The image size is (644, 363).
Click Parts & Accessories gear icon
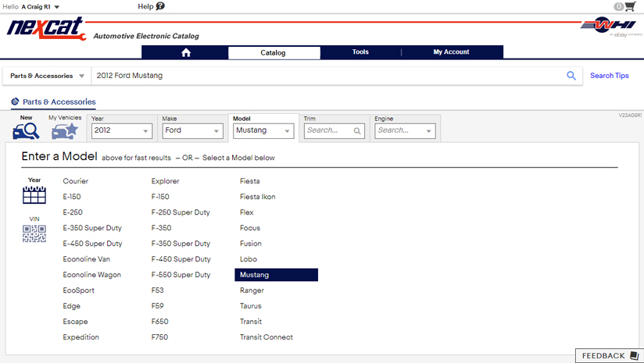15,101
